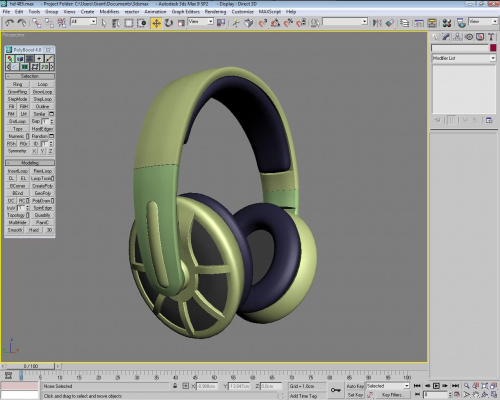Click the PolyBoost Ring button
Image resolution: width=500 pixels, height=400 pixels.
(17, 84)
